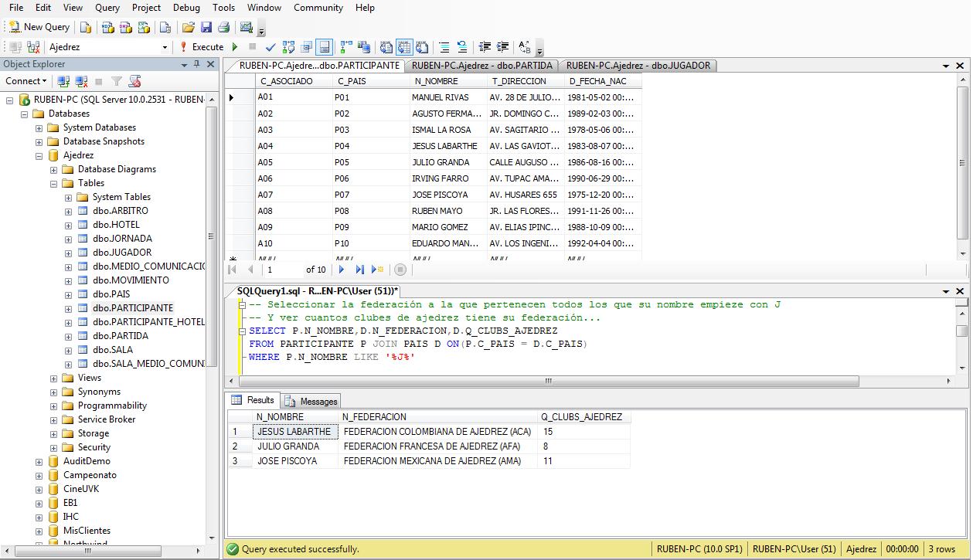This screenshot has width=973, height=560.
Task: Expand the dbo.JUGADOR table node
Action: click(67, 252)
